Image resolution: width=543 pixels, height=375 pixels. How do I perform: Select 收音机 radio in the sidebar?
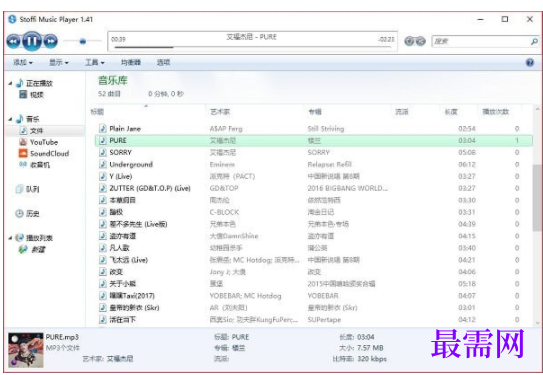(35, 165)
